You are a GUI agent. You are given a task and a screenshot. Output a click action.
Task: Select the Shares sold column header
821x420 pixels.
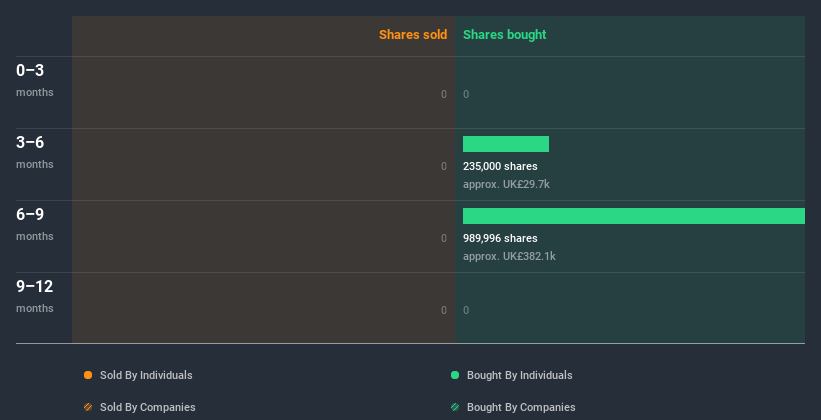413,35
